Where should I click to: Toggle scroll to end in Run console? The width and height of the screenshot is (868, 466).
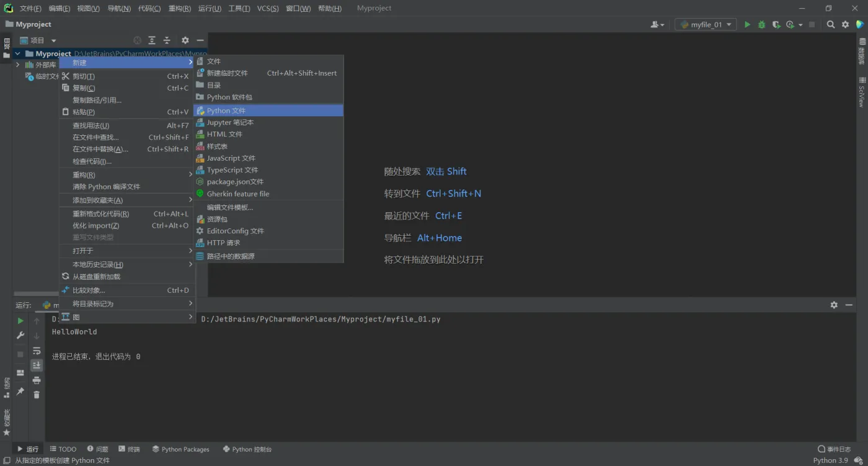click(x=37, y=365)
